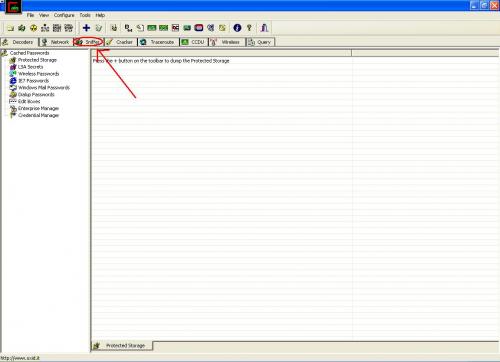This screenshot has width=500, height=362.
Task: Click the question mark Help icon
Action: [x=249, y=28]
